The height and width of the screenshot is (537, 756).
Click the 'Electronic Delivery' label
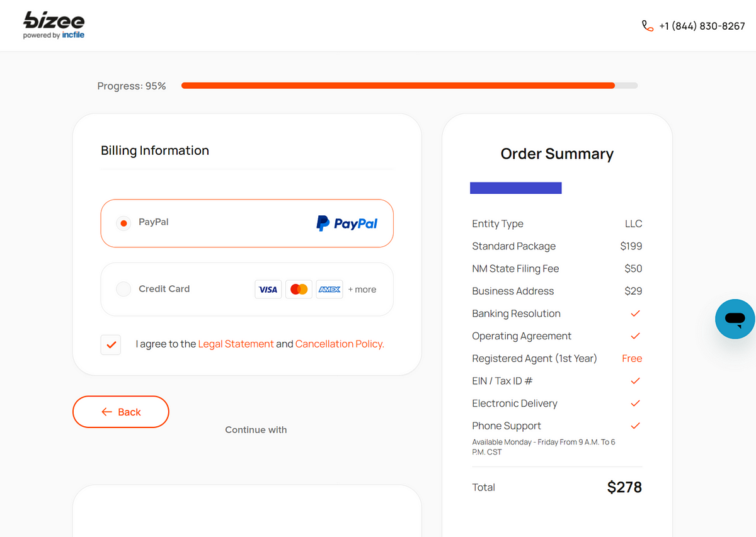point(515,404)
